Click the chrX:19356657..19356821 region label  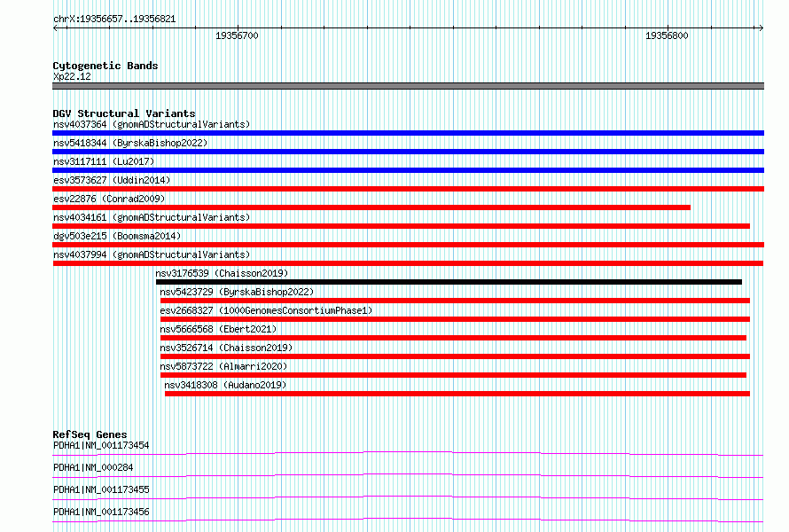pyautogui.click(x=114, y=20)
